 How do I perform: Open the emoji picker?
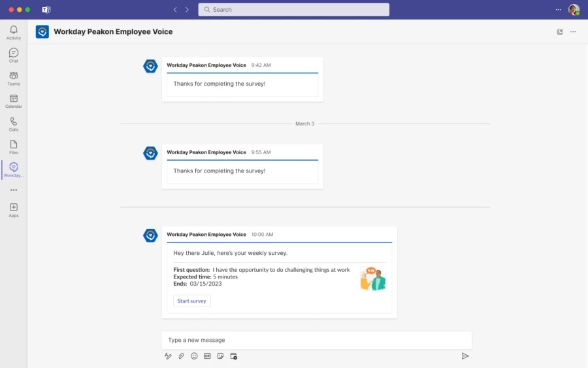pyautogui.click(x=194, y=356)
